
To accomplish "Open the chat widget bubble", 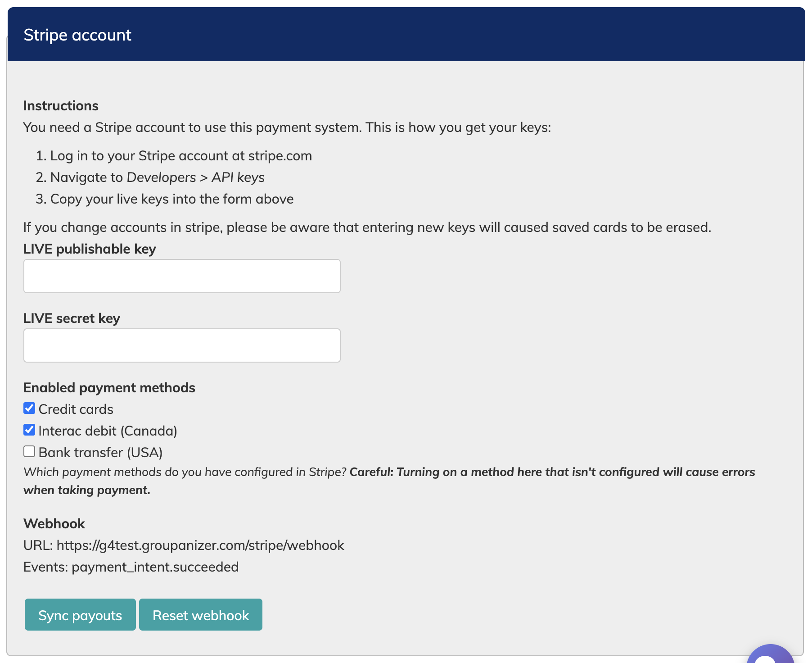I will (x=771, y=656).
